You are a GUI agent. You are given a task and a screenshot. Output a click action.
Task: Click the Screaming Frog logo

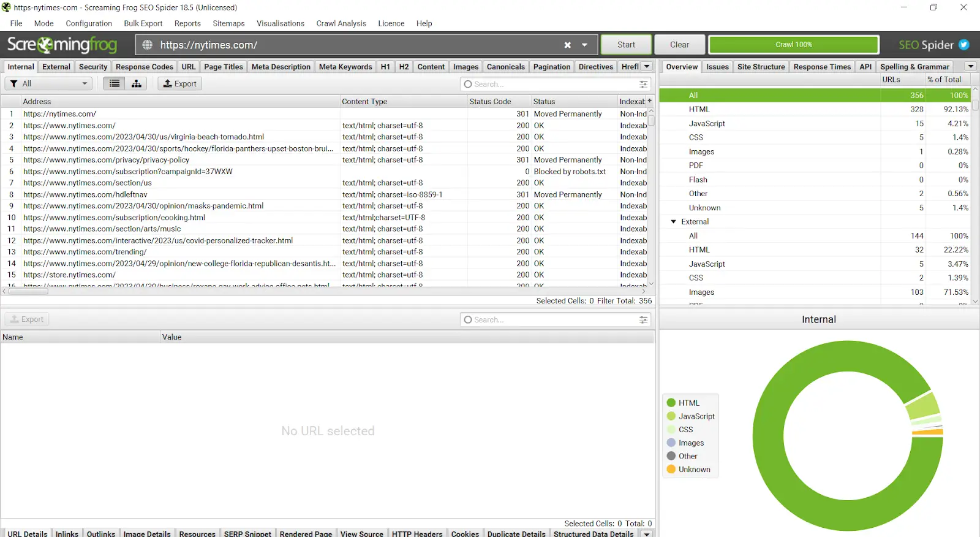tap(62, 45)
